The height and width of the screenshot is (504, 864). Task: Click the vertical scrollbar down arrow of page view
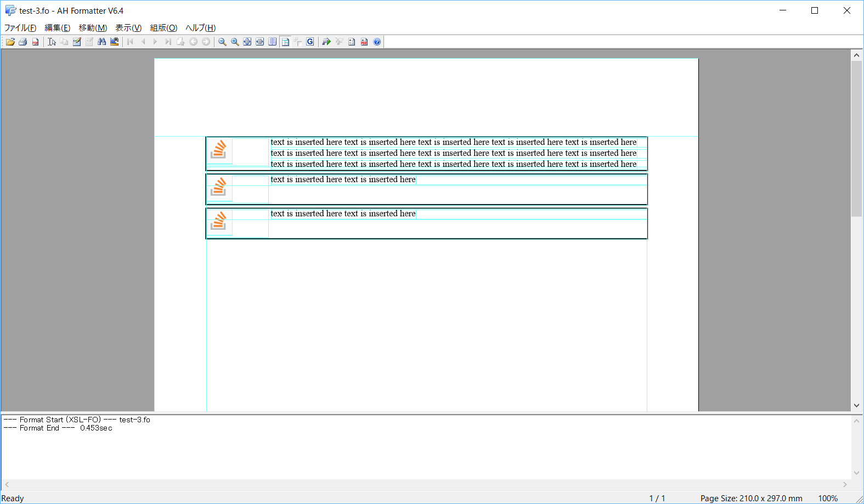tap(857, 406)
